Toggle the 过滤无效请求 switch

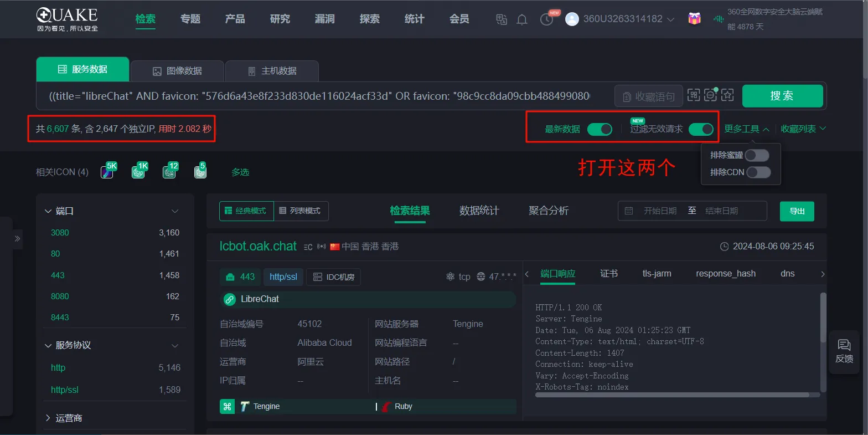pyautogui.click(x=701, y=129)
